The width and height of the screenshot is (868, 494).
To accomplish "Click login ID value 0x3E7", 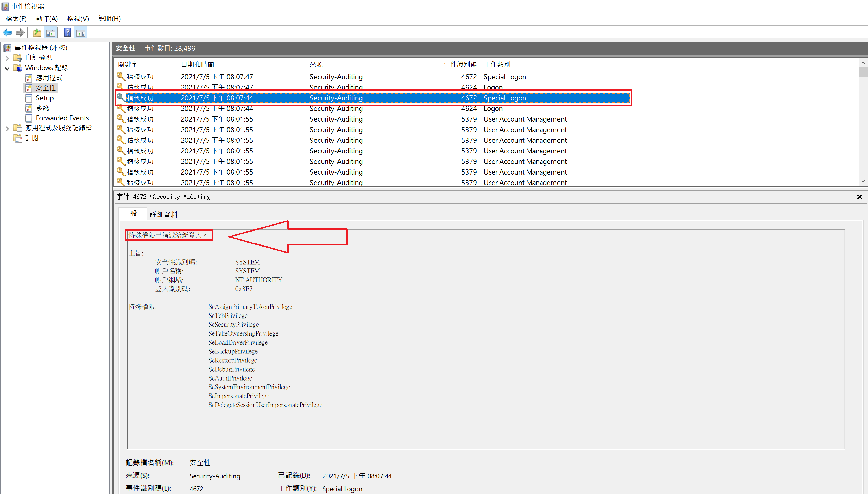I will (x=244, y=289).
